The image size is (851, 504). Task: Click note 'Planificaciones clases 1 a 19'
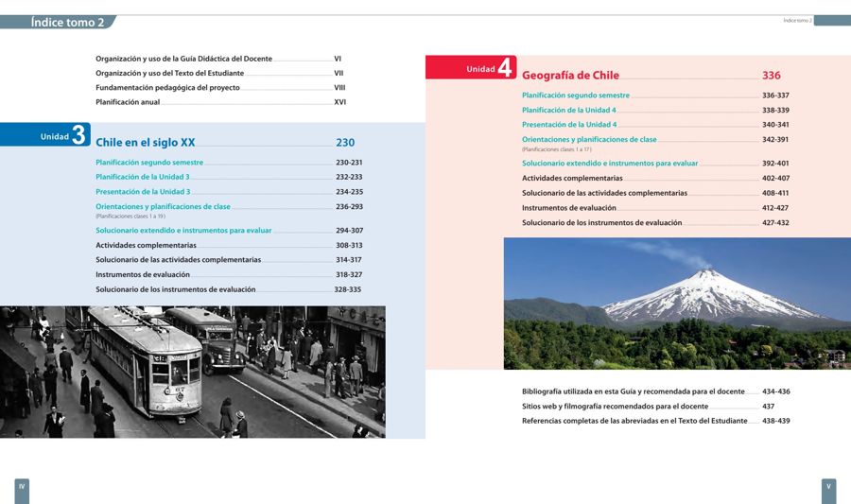(x=130, y=216)
